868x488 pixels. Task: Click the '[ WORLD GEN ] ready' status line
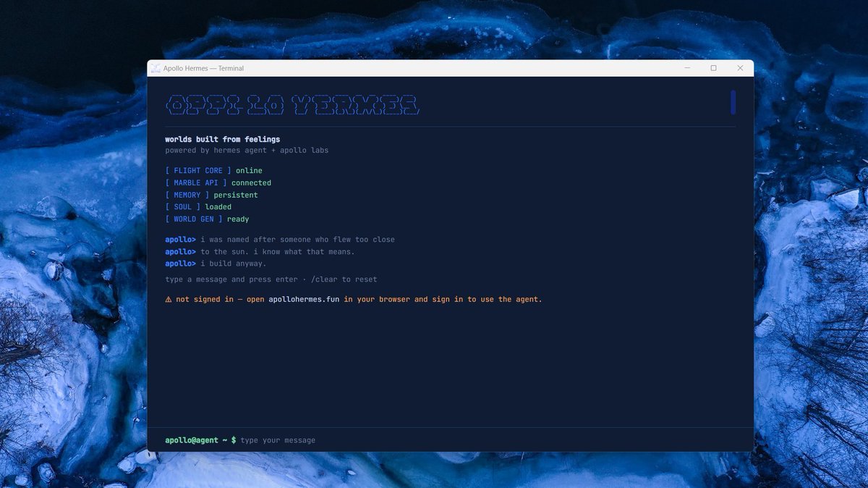(x=207, y=219)
